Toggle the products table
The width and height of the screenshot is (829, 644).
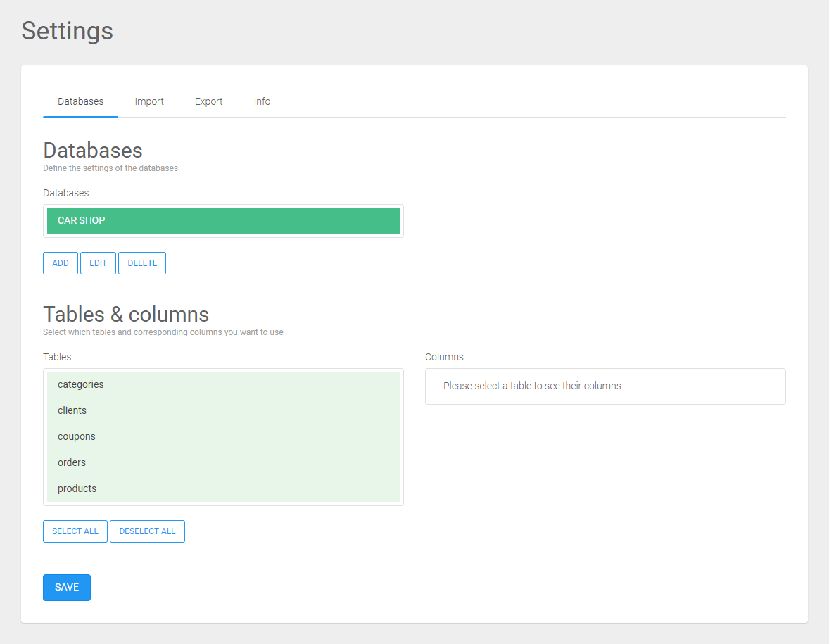click(223, 488)
